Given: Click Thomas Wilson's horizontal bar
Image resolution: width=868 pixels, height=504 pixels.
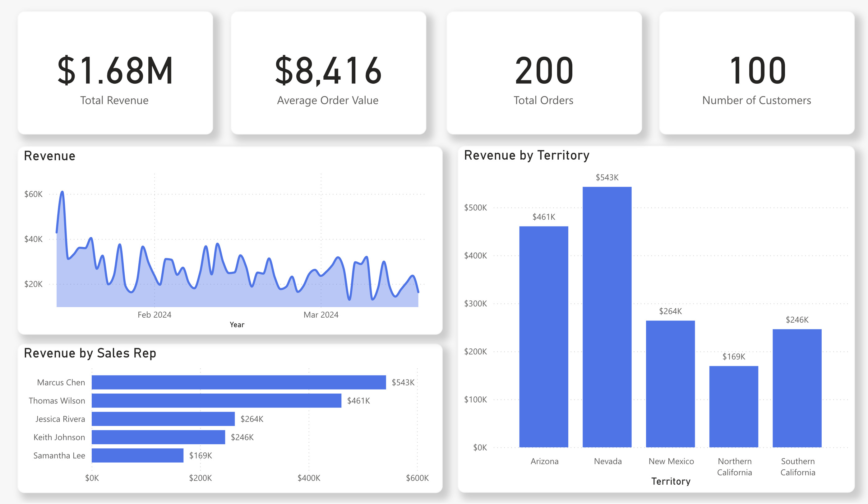Looking at the screenshot, I should tap(216, 401).
